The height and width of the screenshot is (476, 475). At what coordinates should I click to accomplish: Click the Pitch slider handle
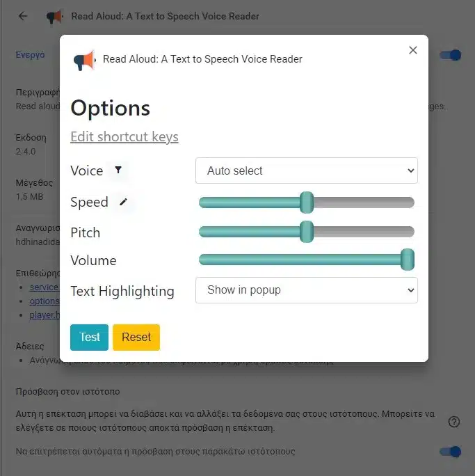(307, 232)
